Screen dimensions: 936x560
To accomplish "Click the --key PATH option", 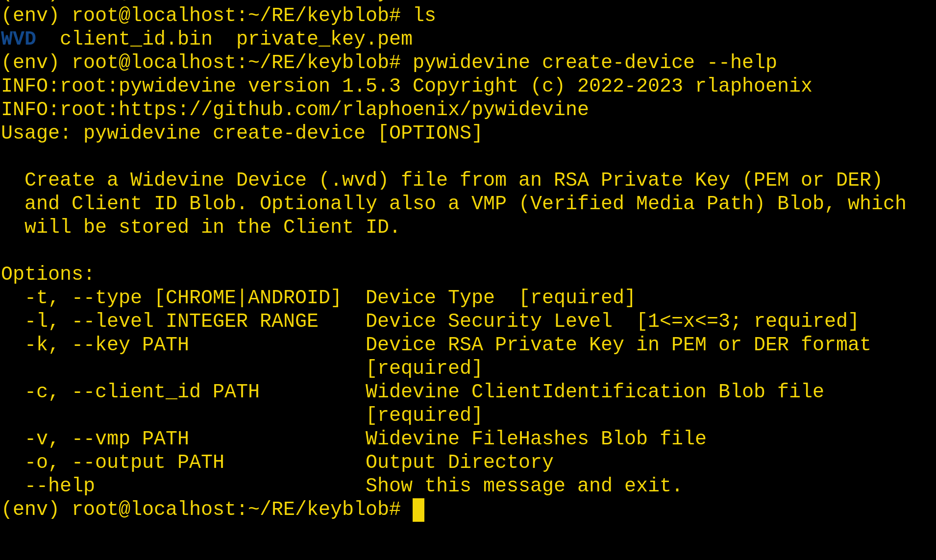I will pyautogui.click(x=130, y=345).
